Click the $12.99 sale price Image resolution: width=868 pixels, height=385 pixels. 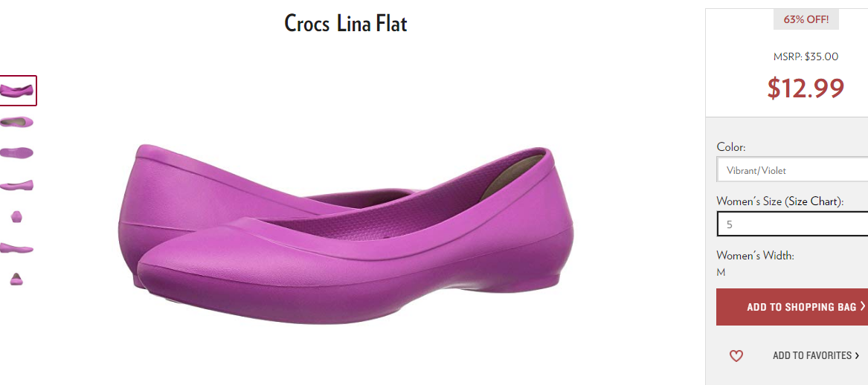[x=806, y=88]
